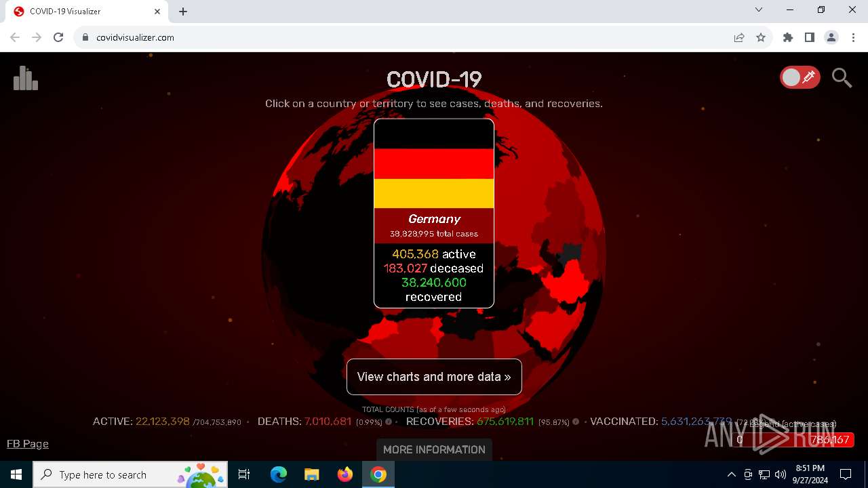Click the Germany country name
The image size is (868, 488).
(434, 219)
